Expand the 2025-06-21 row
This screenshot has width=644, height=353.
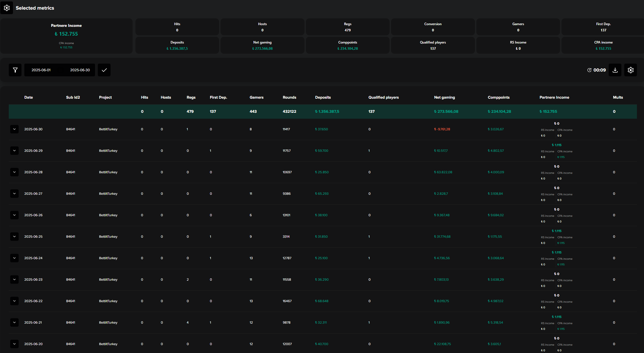pos(14,322)
